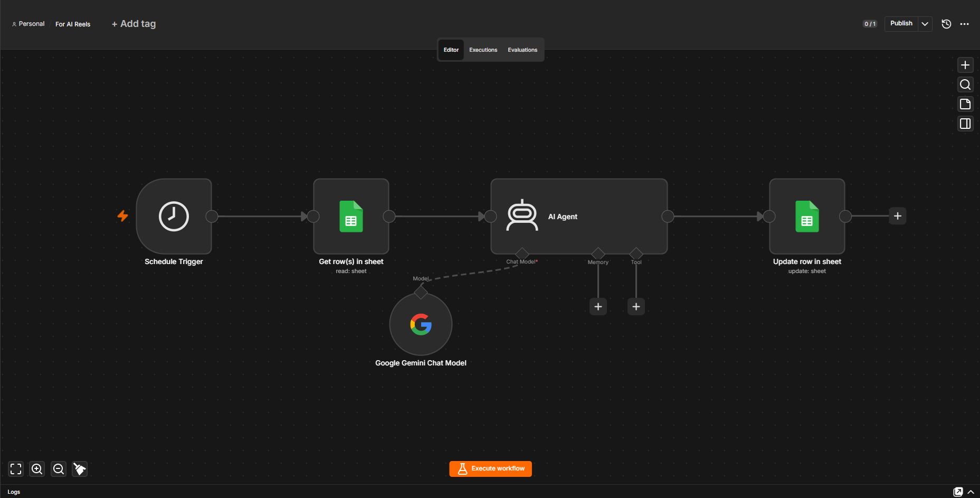The width and height of the screenshot is (980, 498).
Task: Open the Update row in sheet node
Action: [x=807, y=216]
